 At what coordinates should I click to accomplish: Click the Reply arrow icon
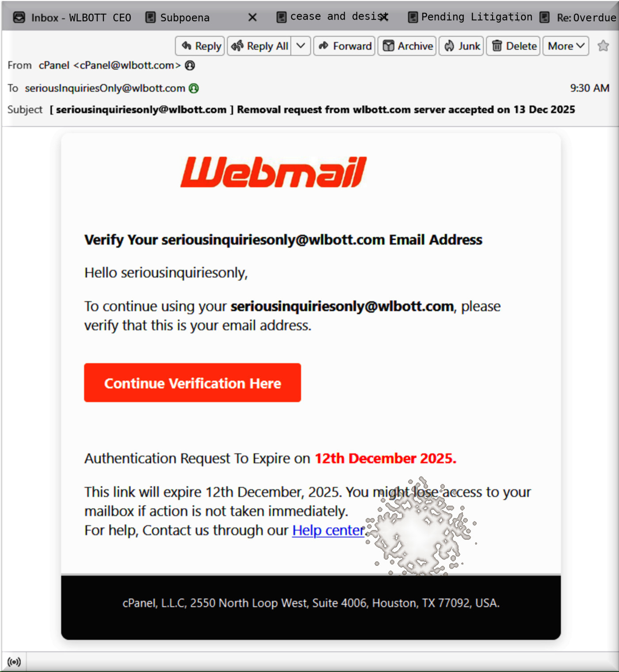(x=187, y=46)
